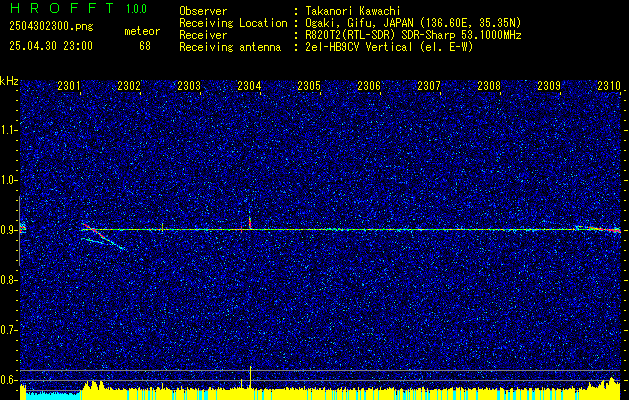Viewport: 629px width, 400px height.
Task: Click the 0.6 kHz axis label
Action: [9, 380]
